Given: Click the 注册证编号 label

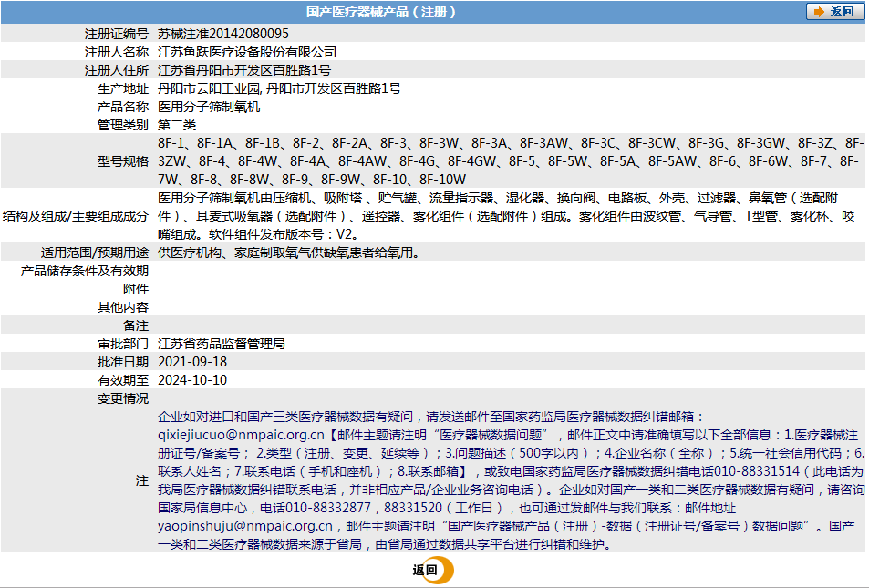Looking at the screenshot, I should click(x=117, y=34).
